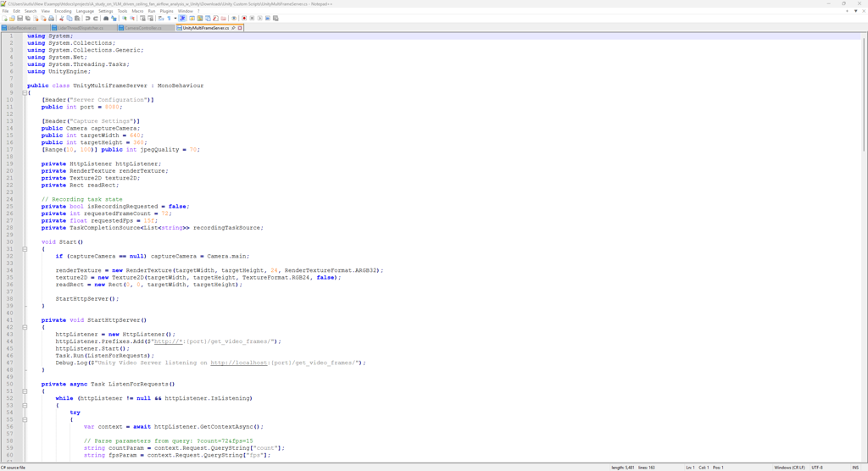Click the Paste toolbar icon
Screen dimensions: 868x471
77,19
